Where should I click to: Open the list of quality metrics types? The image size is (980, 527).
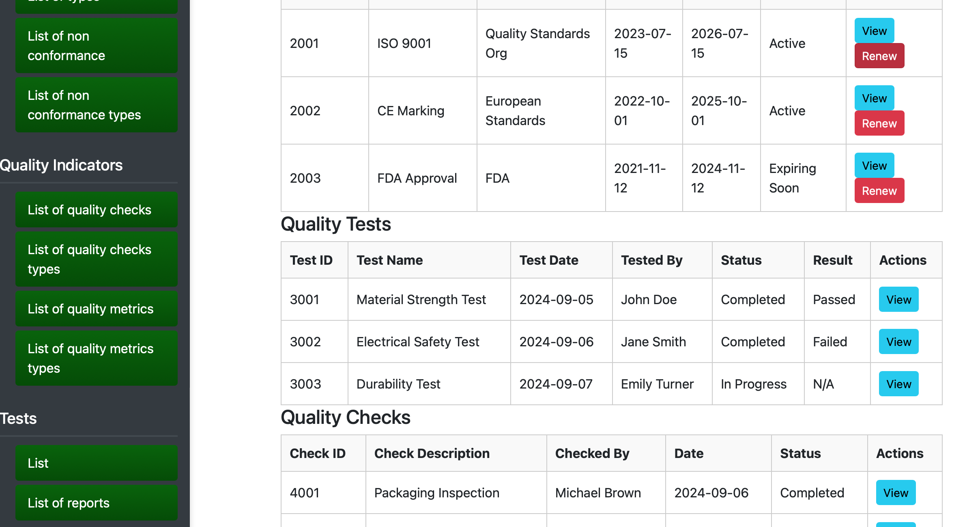click(x=96, y=358)
